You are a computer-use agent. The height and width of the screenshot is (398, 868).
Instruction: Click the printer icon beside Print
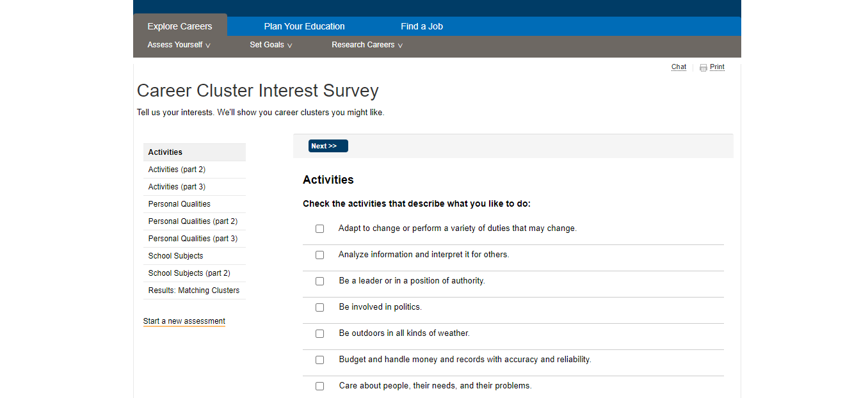(703, 68)
